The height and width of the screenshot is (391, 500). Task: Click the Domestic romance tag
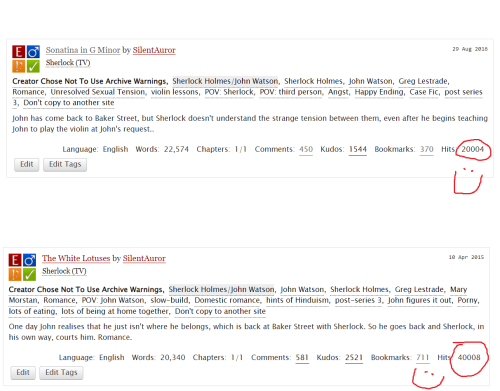tap(227, 300)
